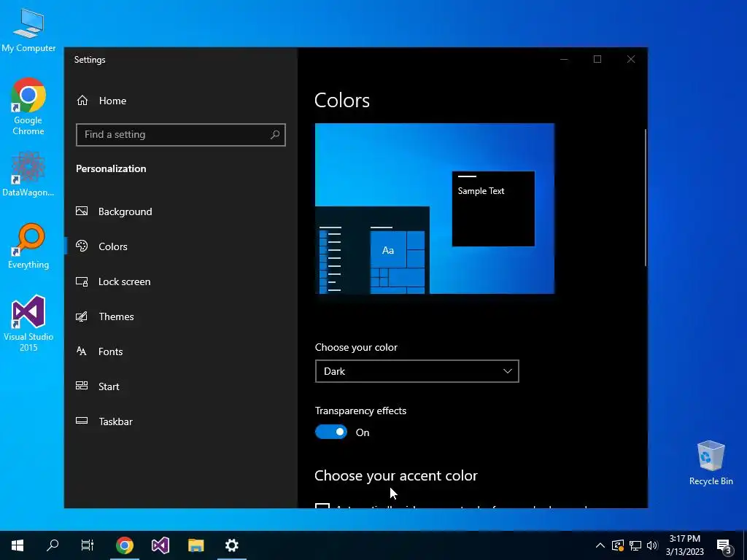Click the Colors preview thumbnail image
The height and width of the screenshot is (560, 747).
click(x=435, y=209)
